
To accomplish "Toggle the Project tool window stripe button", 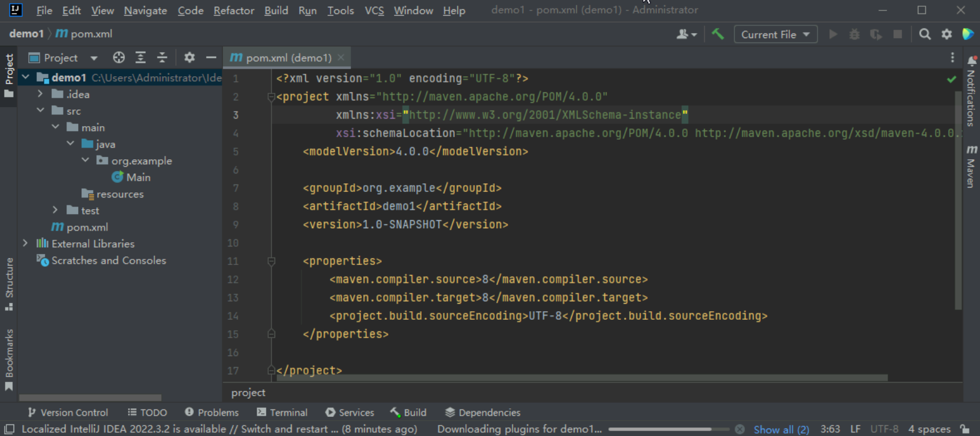I will point(9,76).
